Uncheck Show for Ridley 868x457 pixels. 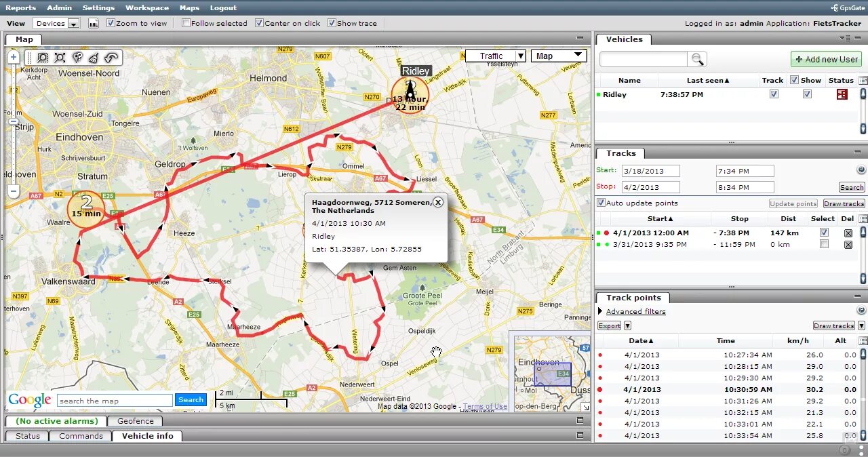(807, 94)
